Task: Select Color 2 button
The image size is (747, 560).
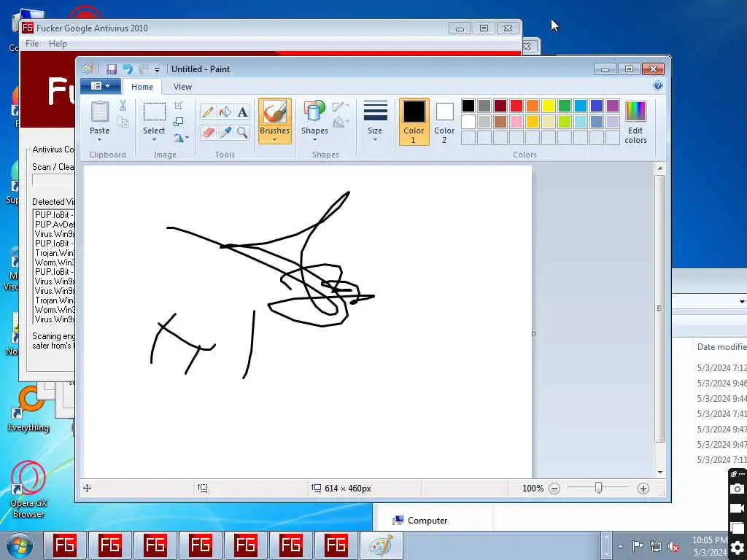Action: (444, 122)
